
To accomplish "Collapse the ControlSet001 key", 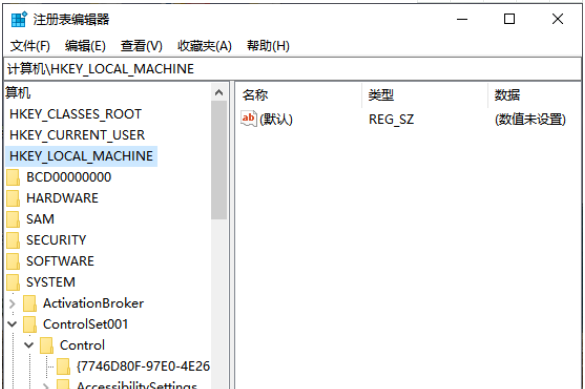I will (x=12, y=324).
